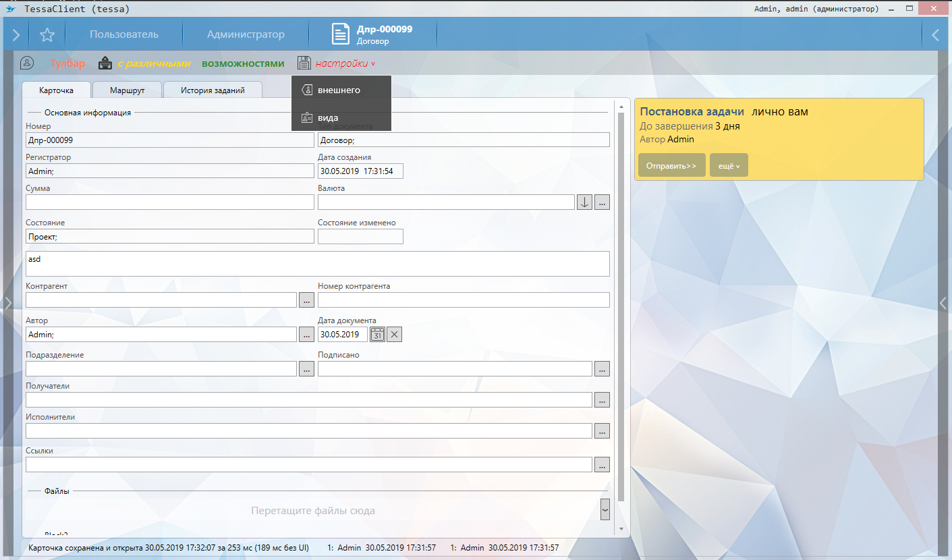Open the Контрагент selection ellipsis button
The width and height of the screenshot is (952, 560).
(306, 300)
